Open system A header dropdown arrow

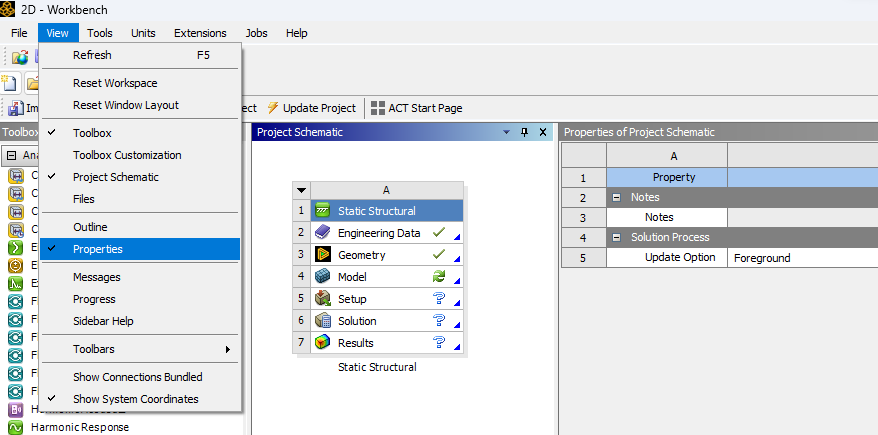(301, 190)
